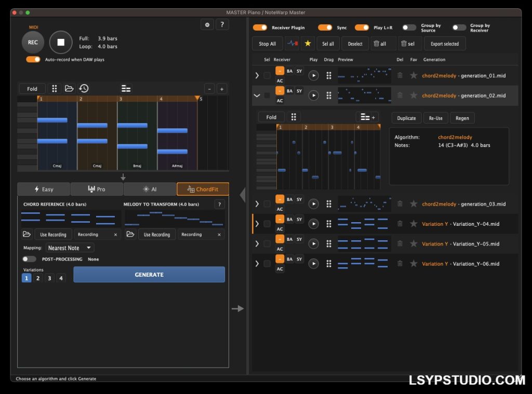Select 4 variations
This screenshot has height=394, width=532.
pos(61,278)
